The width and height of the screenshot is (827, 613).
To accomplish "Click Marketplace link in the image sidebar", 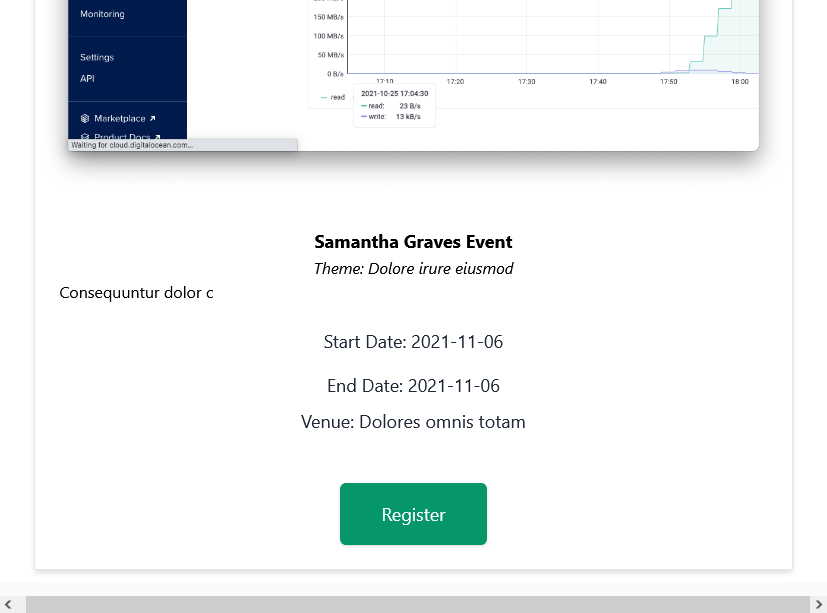I will click(x=124, y=119).
